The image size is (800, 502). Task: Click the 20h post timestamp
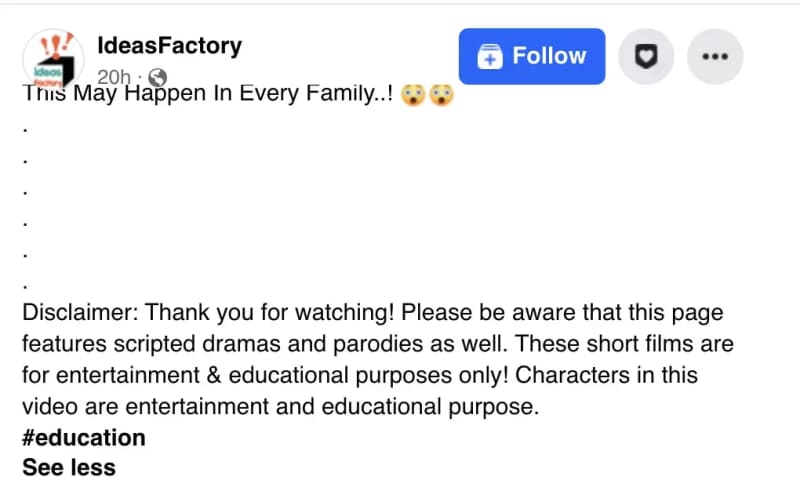[113, 77]
